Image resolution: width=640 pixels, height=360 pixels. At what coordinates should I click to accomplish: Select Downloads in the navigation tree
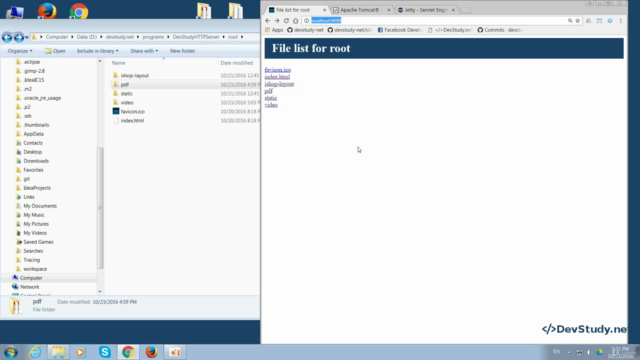coord(36,161)
